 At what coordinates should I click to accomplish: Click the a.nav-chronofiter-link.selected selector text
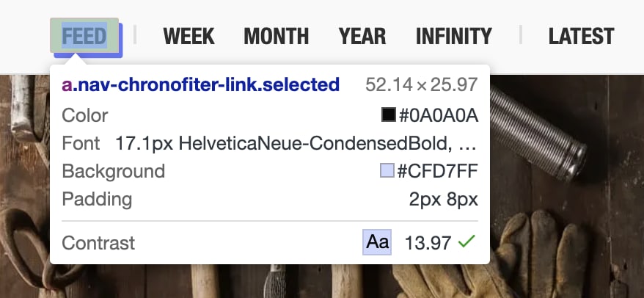(x=200, y=85)
